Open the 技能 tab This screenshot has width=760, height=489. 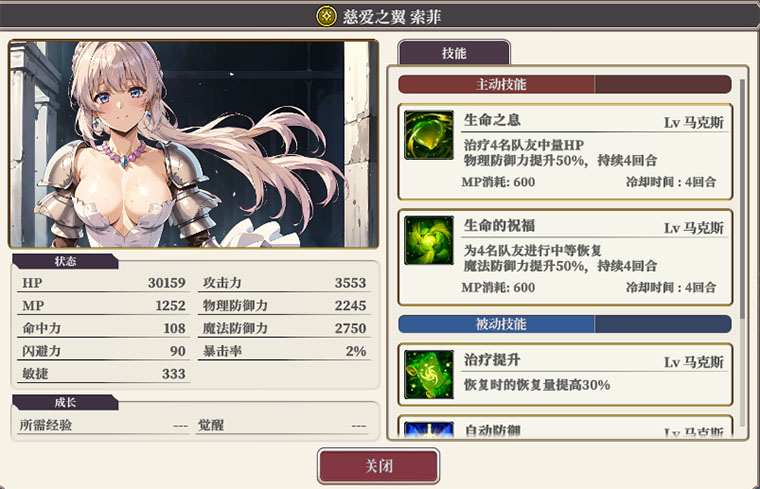(454, 52)
